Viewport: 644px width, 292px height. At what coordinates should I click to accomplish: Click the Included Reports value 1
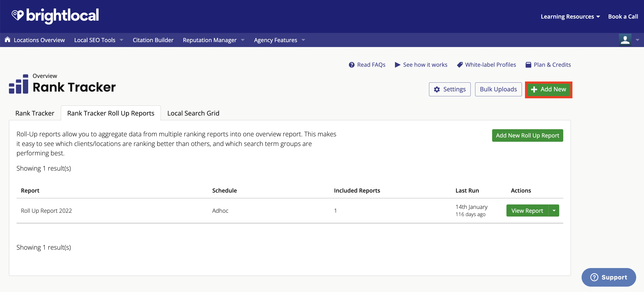coord(335,211)
